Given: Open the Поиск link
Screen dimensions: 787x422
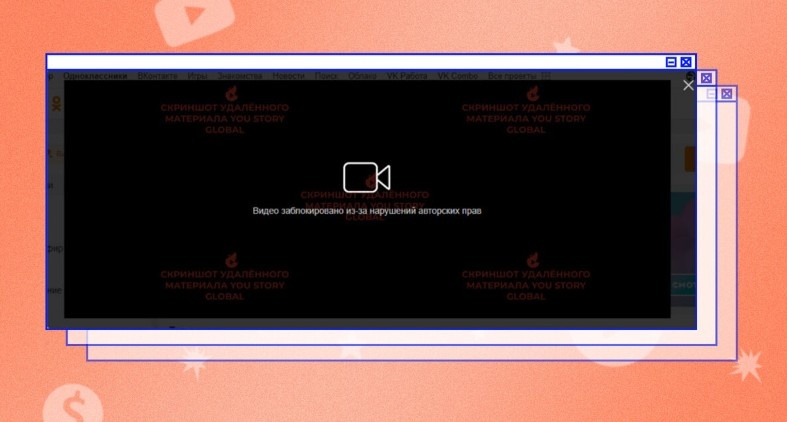Looking at the screenshot, I should 326,76.
